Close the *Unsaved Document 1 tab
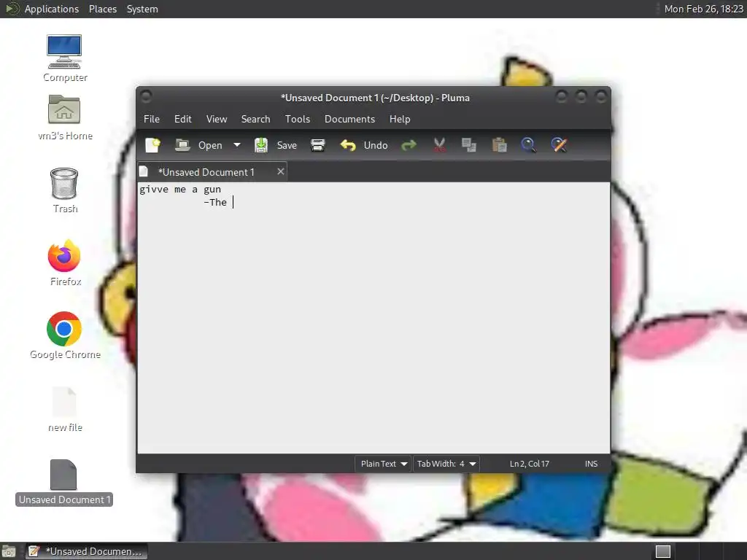 pyautogui.click(x=281, y=171)
